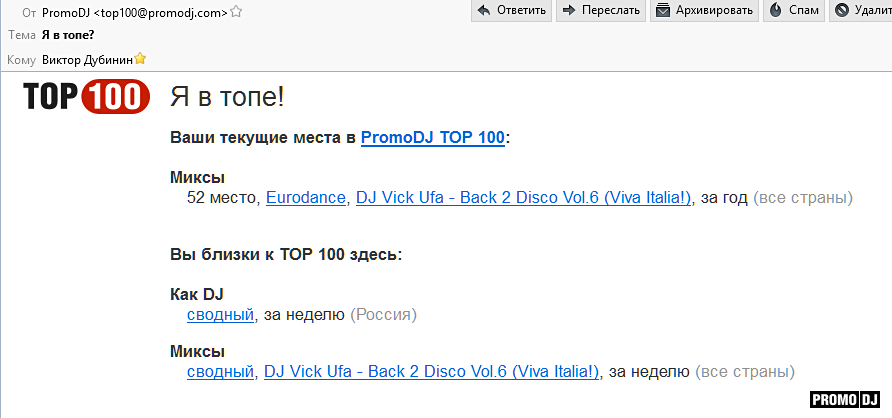Viewport: 892px width, 418px height.
Task: Click the recipient name Виктор Дубинин
Action: [94, 59]
